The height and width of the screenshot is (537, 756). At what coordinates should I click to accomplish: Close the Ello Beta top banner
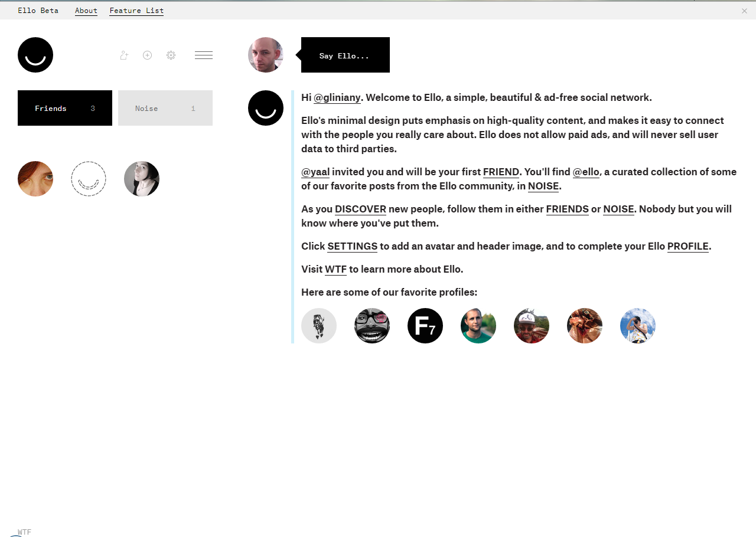coord(744,11)
